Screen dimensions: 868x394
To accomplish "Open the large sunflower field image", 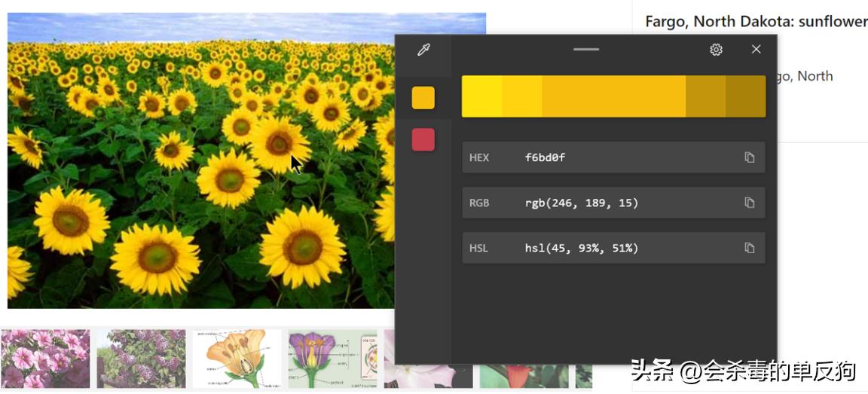I will [201, 160].
